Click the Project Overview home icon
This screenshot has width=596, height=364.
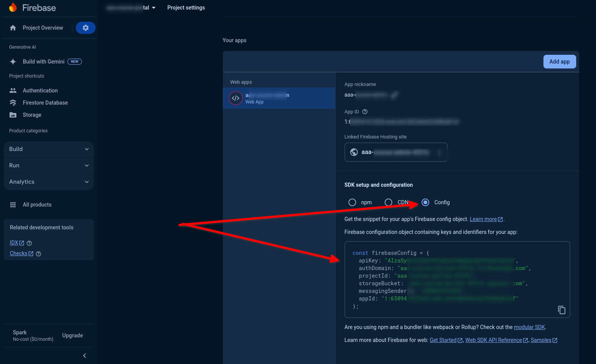(13, 28)
